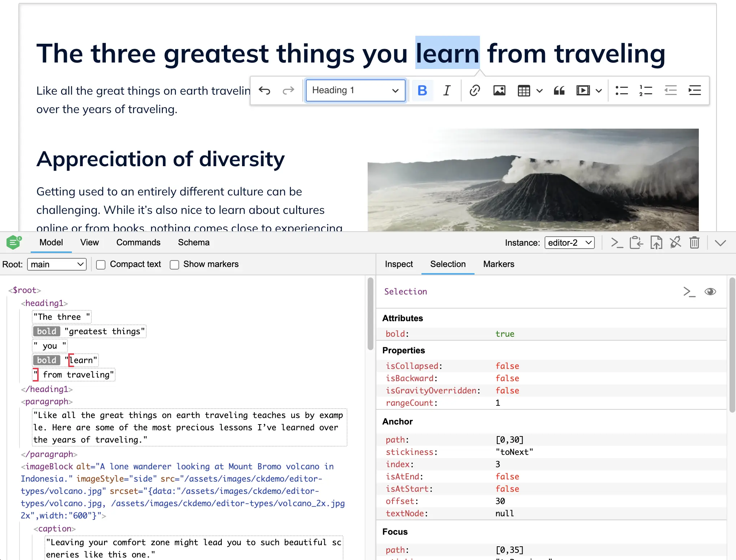Click the Numbered list icon

point(645,90)
